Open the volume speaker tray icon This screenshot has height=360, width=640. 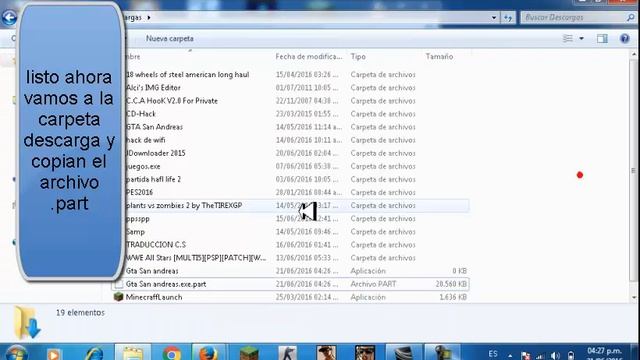tap(555, 356)
